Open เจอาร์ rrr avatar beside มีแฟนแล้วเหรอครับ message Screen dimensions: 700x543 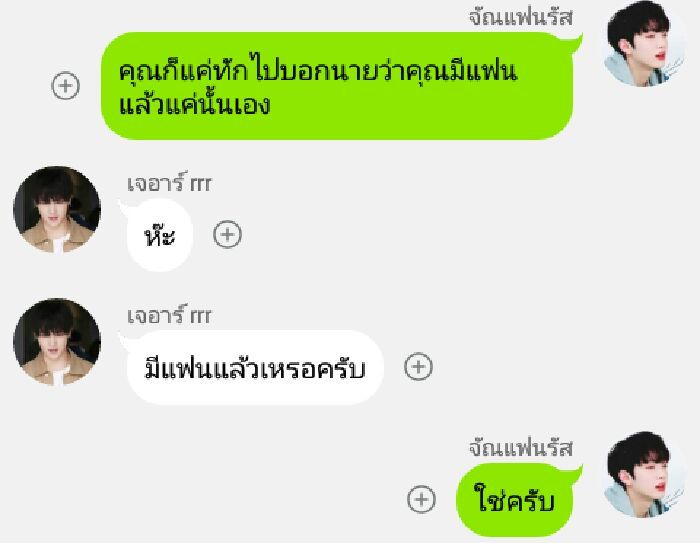(x=57, y=342)
